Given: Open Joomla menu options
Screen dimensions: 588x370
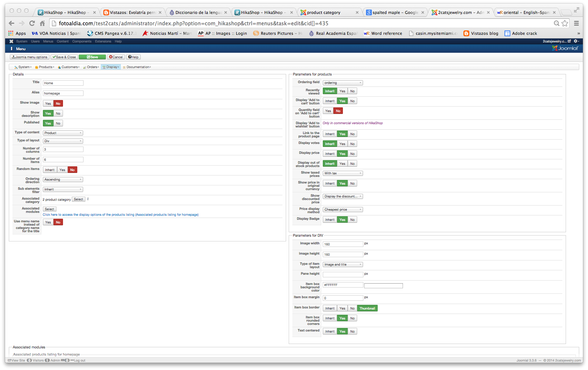Looking at the screenshot, I should pos(30,57).
